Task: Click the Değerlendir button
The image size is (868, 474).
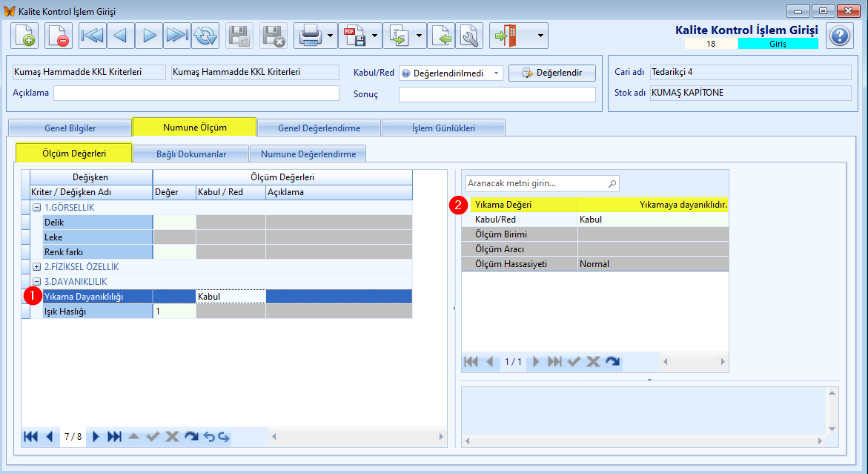Action: pyautogui.click(x=552, y=73)
